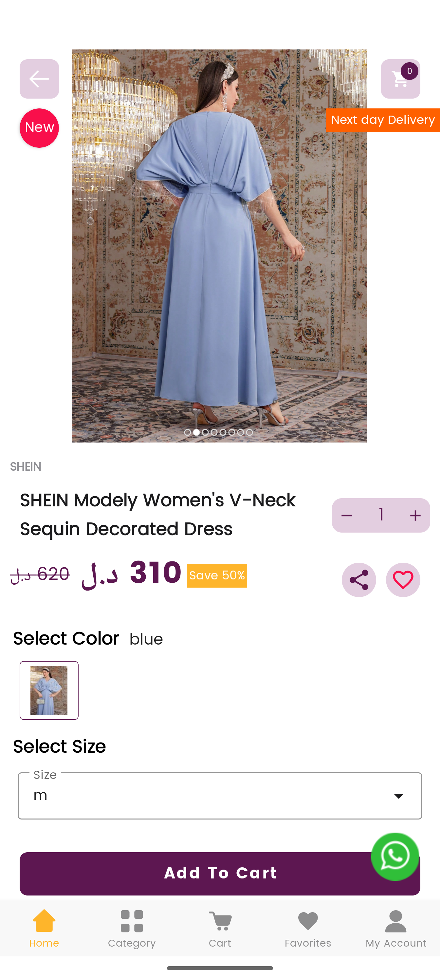
Task: Expand the Size dropdown arrow
Action: coord(398,796)
